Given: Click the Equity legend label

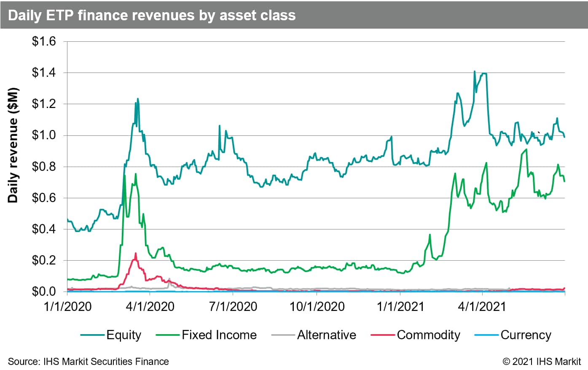Looking at the screenshot, I should 124,335.
